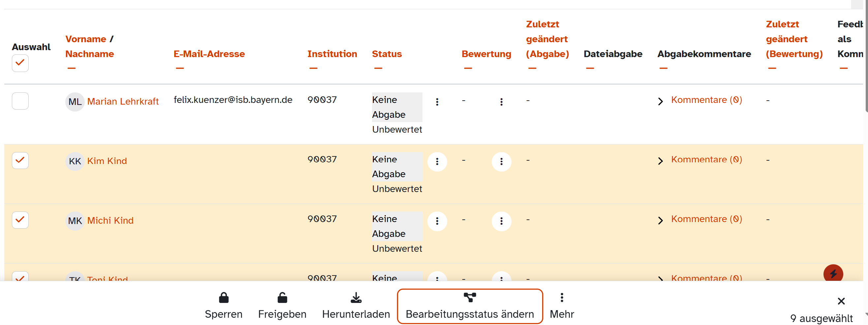Collapse the Status column
This screenshot has width=868, height=325.
coord(378,68)
